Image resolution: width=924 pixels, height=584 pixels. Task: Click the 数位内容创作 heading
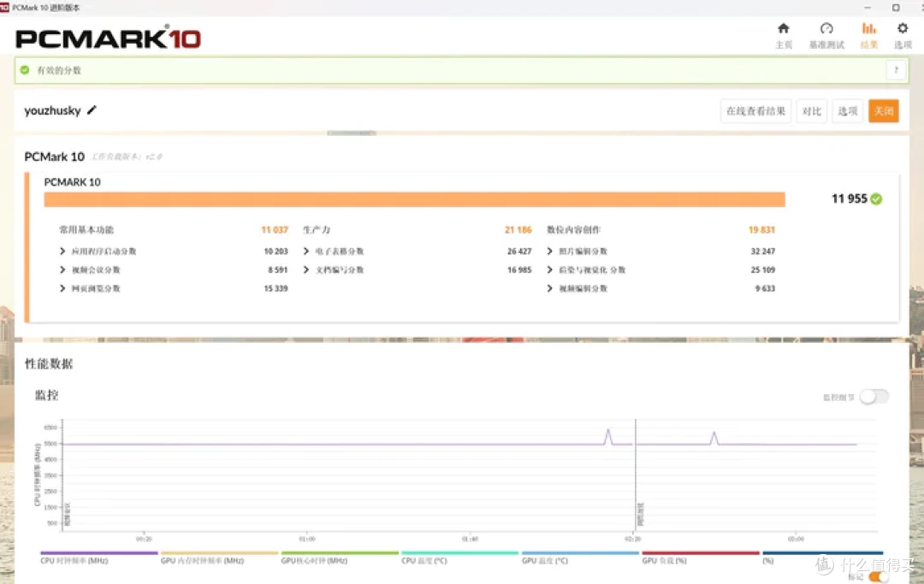(x=573, y=230)
